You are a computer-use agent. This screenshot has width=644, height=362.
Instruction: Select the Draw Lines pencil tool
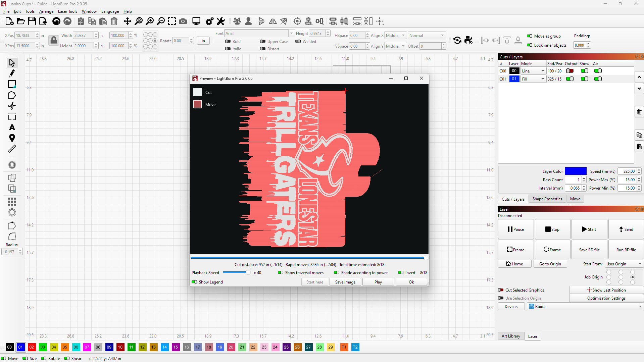coord(12,73)
